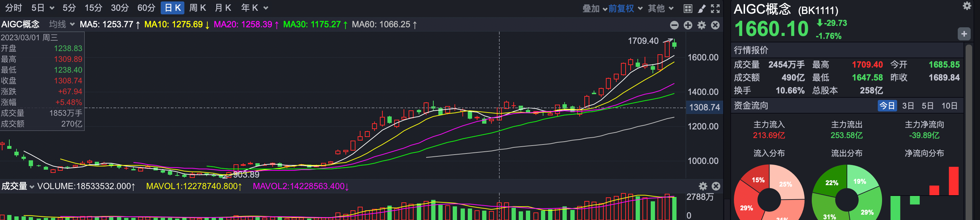The width and height of the screenshot is (980, 220).
Task: Close the volume indicator panel
Action: pyautogui.click(x=716, y=186)
